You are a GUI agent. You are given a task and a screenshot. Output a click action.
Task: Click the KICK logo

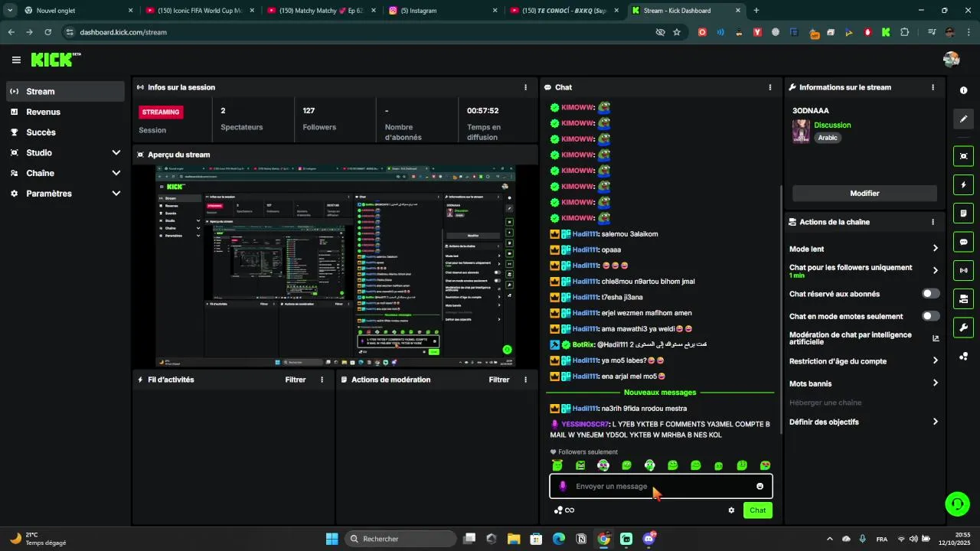[x=56, y=60]
